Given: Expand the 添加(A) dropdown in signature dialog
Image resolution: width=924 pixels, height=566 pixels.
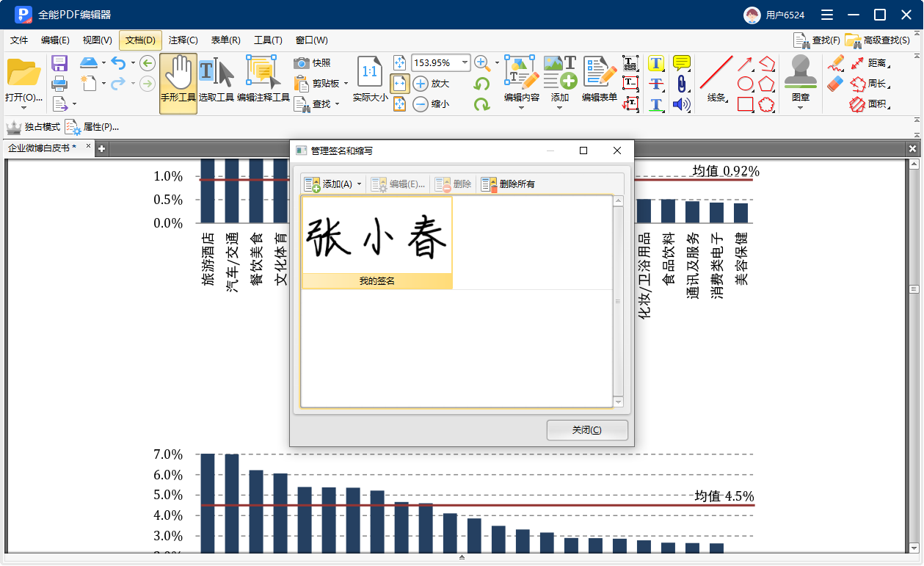Looking at the screenshot, I should coord(359,184).
